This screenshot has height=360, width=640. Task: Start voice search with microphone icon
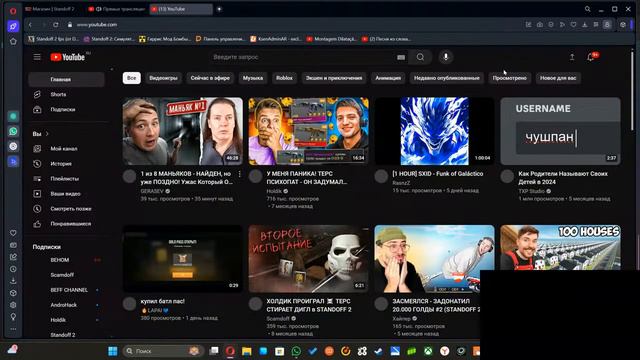[446, 57]
